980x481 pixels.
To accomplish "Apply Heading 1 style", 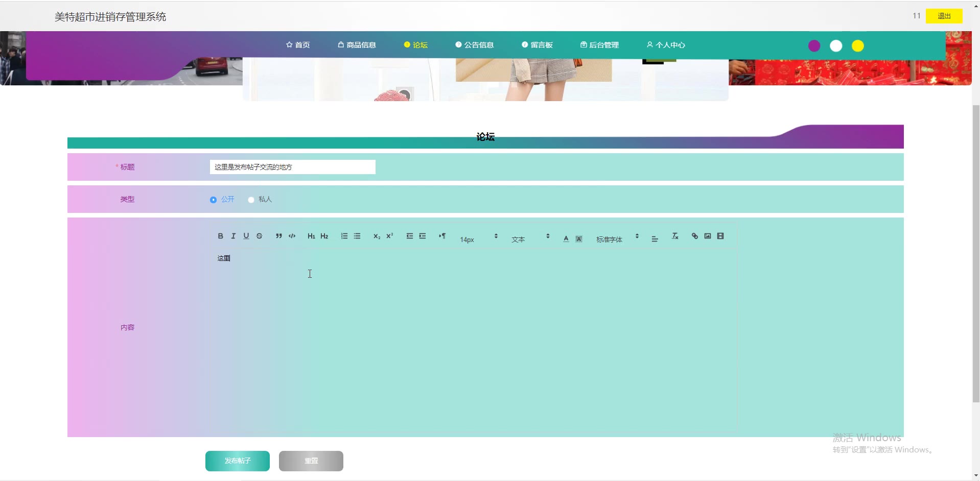I will click(311, 236).
